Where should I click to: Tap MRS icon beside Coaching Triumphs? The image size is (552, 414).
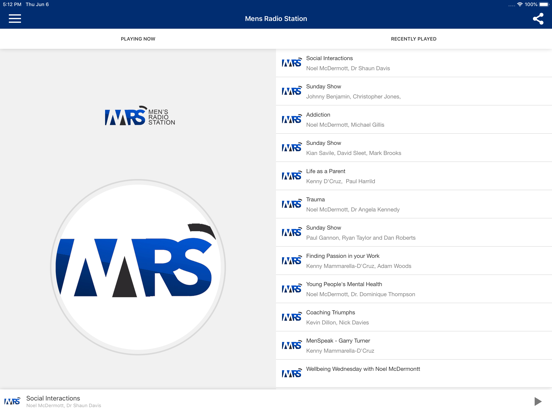291,317
